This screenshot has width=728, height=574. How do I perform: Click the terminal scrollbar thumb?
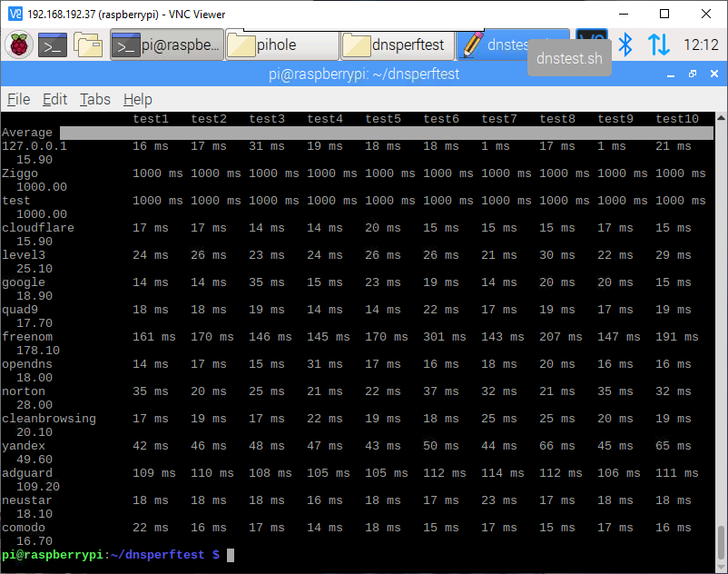click(x=721, y=542)
